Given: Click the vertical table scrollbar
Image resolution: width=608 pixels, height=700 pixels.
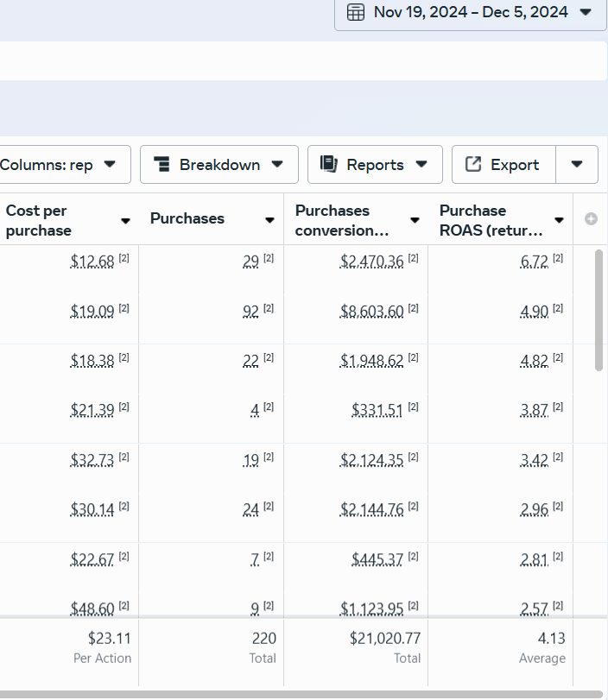Looking at the screenshot, I should click(599, 310).
